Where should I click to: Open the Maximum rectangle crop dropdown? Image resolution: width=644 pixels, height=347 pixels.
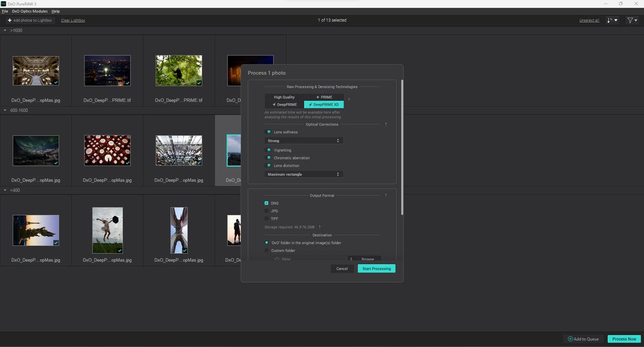[x=303, y=174]
